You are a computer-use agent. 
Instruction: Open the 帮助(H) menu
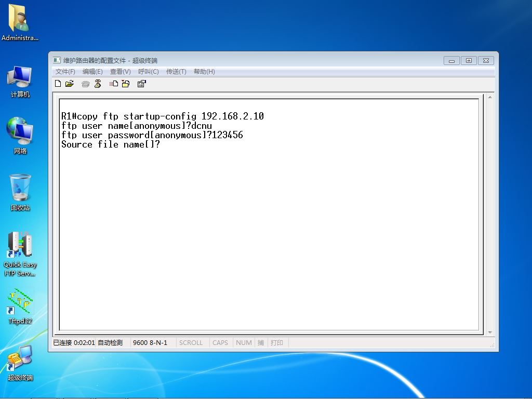(204, 72)
